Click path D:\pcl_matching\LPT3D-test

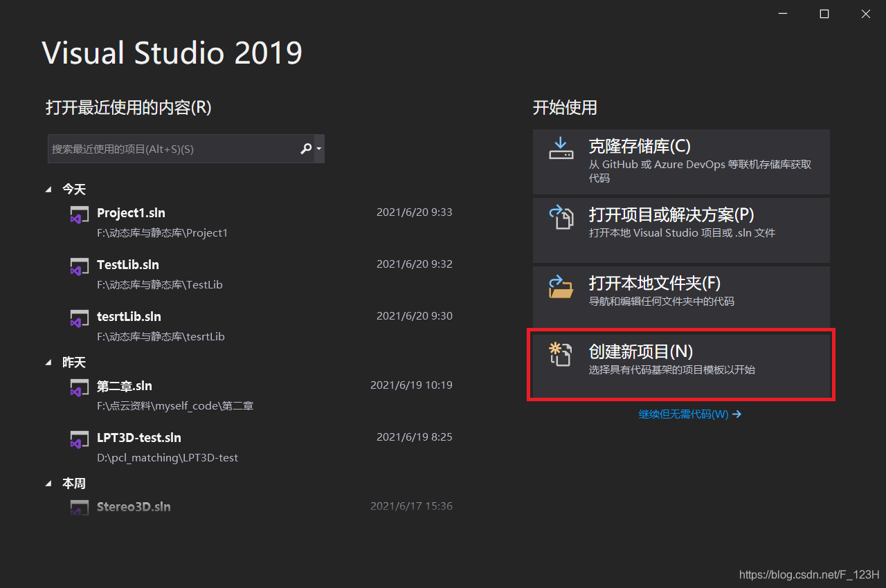tap(168, 458)
